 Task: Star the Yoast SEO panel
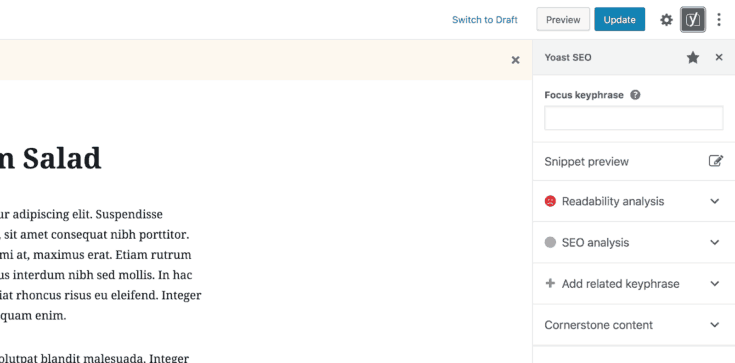point(693,58)
